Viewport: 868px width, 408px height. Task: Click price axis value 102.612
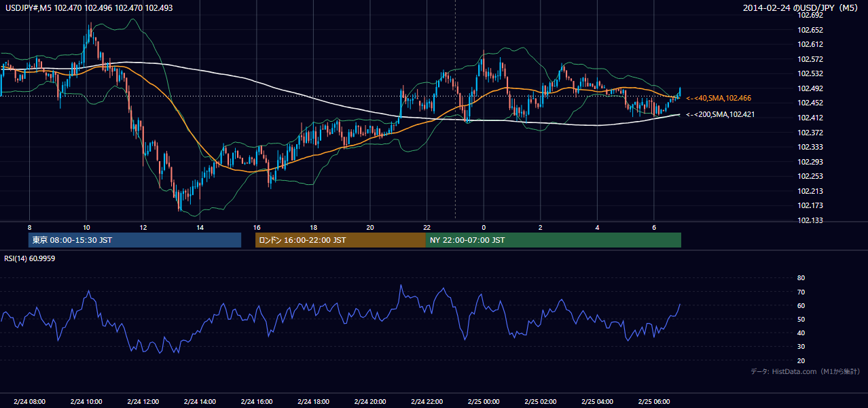[810, 44]
